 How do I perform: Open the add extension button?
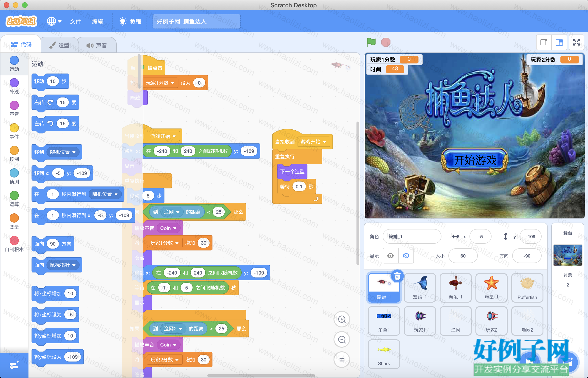(14, 366)
